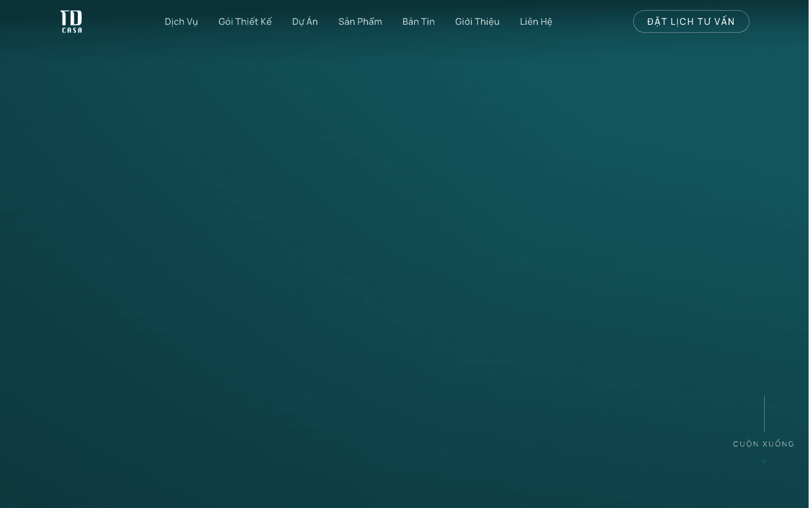Click the vertical line above Cuộn Xuống
The height and width of the screenshot is (508, 812).
tap(764, 414)
